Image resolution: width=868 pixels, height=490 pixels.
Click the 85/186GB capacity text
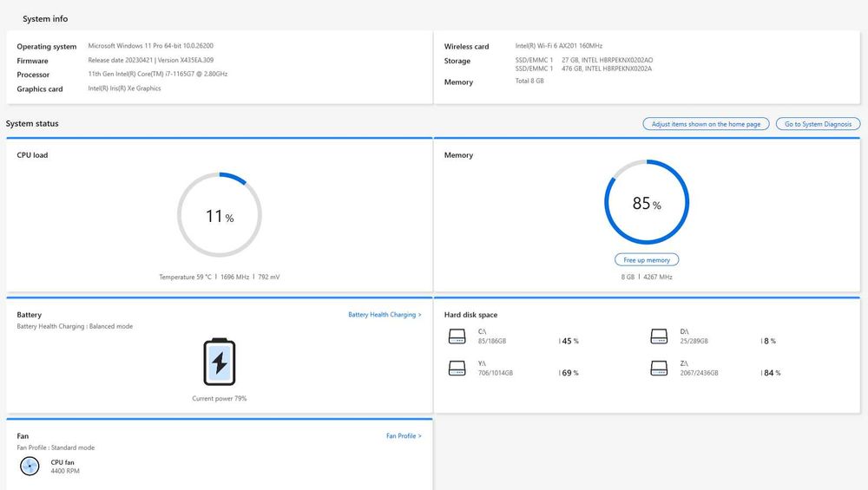pos(492,341)
